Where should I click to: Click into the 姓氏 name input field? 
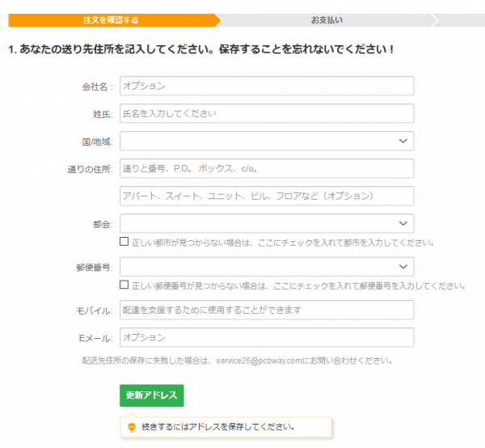coord(267,113)
